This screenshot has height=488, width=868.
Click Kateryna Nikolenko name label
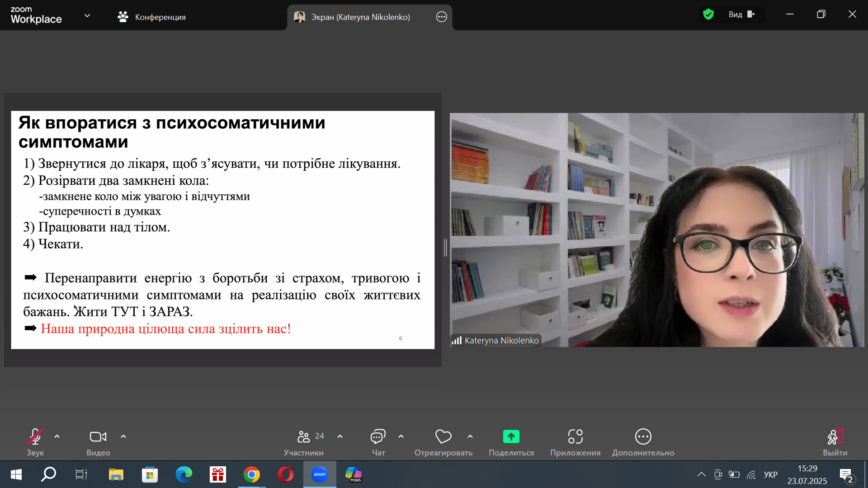coord(501,340)
